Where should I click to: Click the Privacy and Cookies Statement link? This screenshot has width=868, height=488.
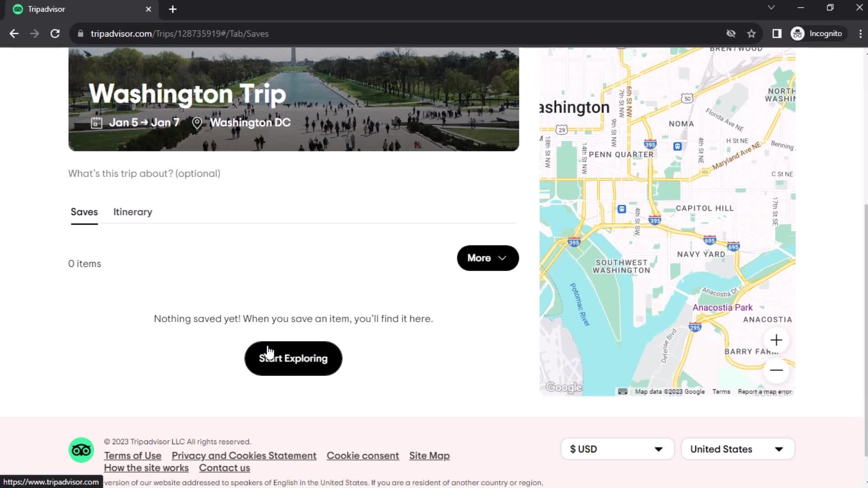pos(244,455)
